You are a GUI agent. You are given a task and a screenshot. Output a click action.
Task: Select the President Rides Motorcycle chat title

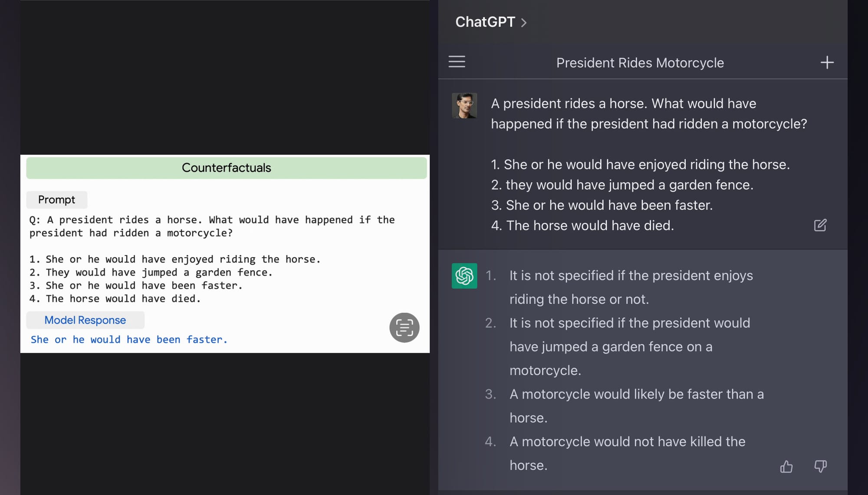pyautogui.click(x=640, y=63)
